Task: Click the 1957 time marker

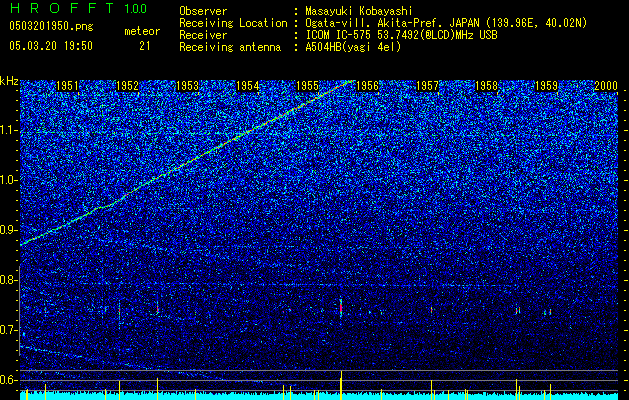Action: (428, 86)
